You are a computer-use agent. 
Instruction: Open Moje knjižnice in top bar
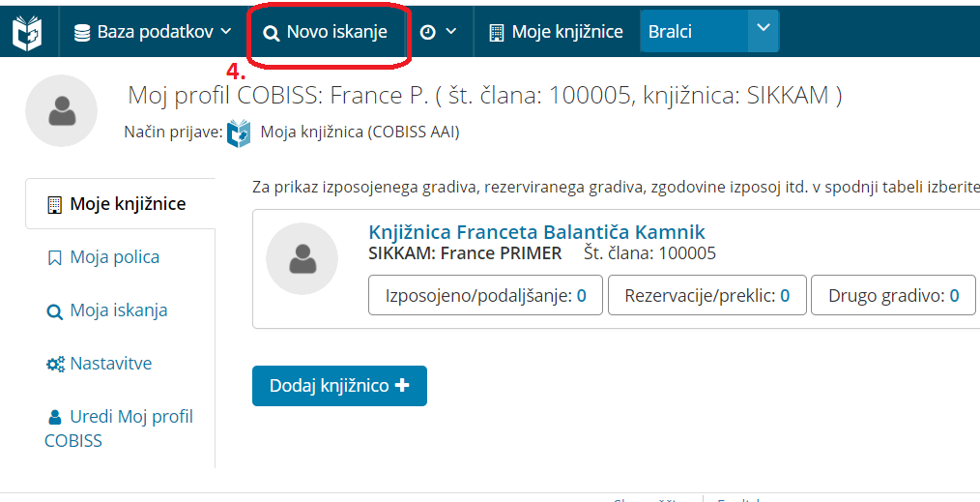[x=556, y=32]
